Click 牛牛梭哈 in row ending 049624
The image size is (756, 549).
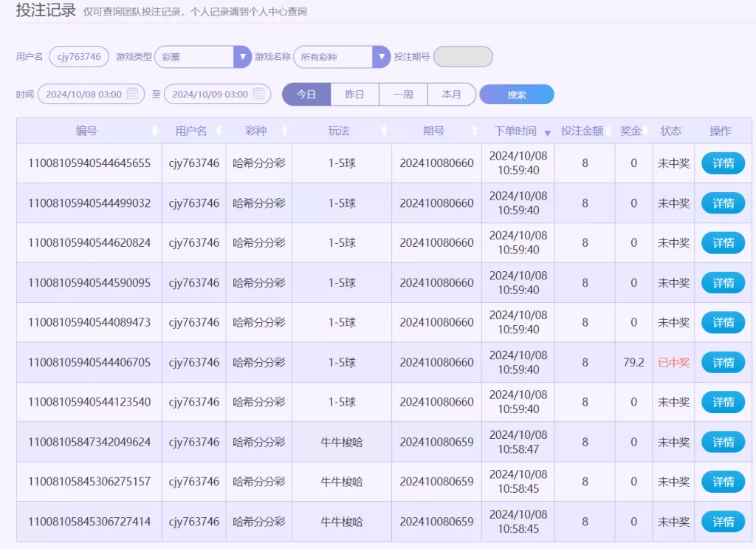click(x=342, y=442)
